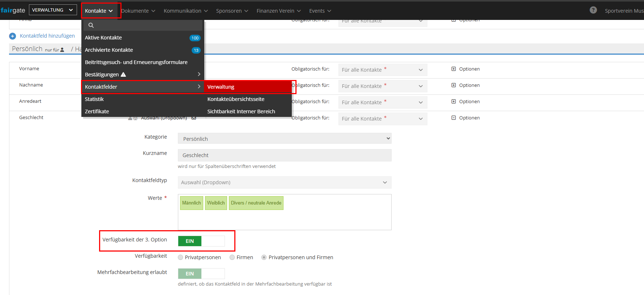Open Archivierte Kontakte from the menu
Viewport: 644px width, 295px height.
click(109, 50)
